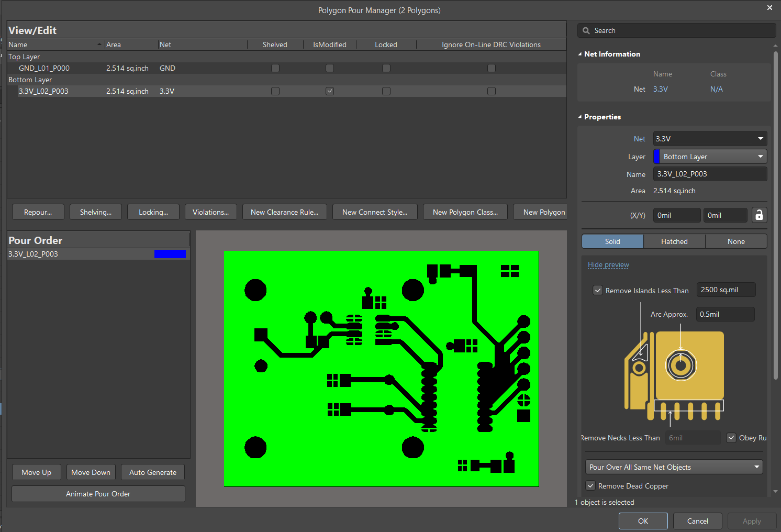Close the Polygon Pour Manager dialog
This screenshot has width=781, height=532.
click(769, 8)
